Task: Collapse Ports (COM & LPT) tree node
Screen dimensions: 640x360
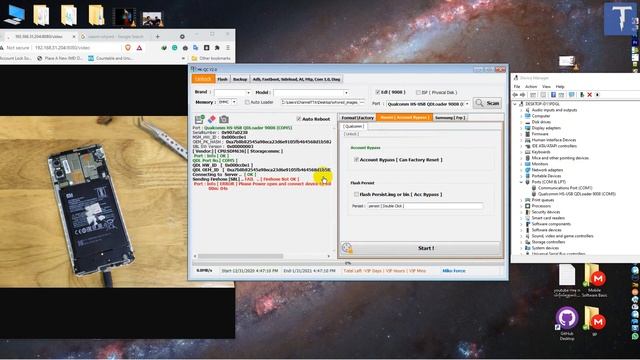Action: (x=521, y=182)
